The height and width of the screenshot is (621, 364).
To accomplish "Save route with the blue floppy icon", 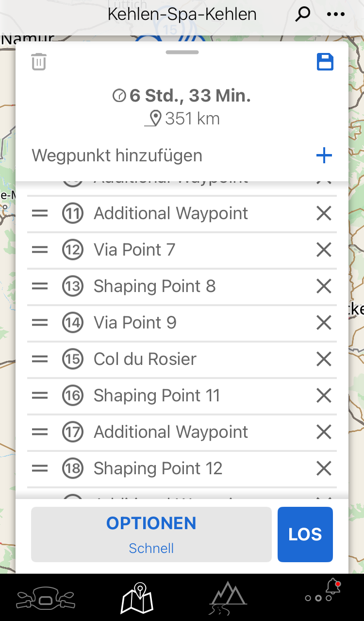I will tap(325, 62).
